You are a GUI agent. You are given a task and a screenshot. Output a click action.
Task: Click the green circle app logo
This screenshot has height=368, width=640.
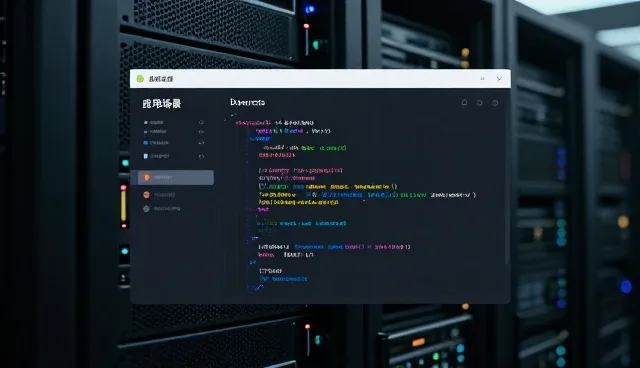140,79
